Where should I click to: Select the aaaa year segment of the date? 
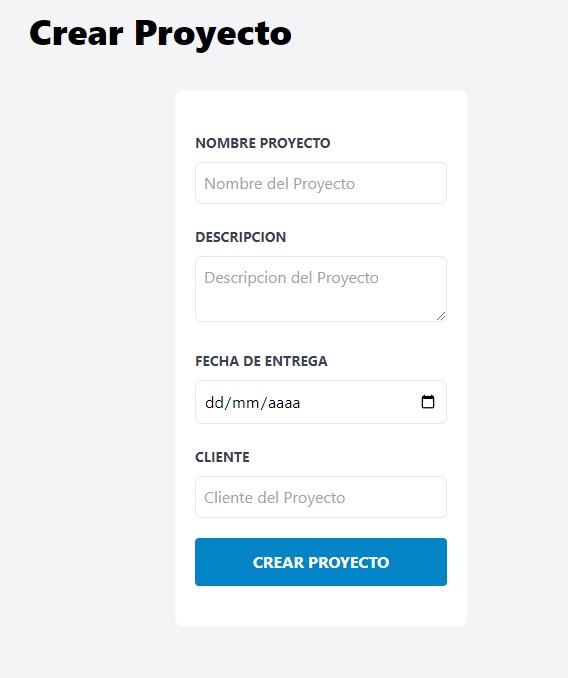pos(284,403)
